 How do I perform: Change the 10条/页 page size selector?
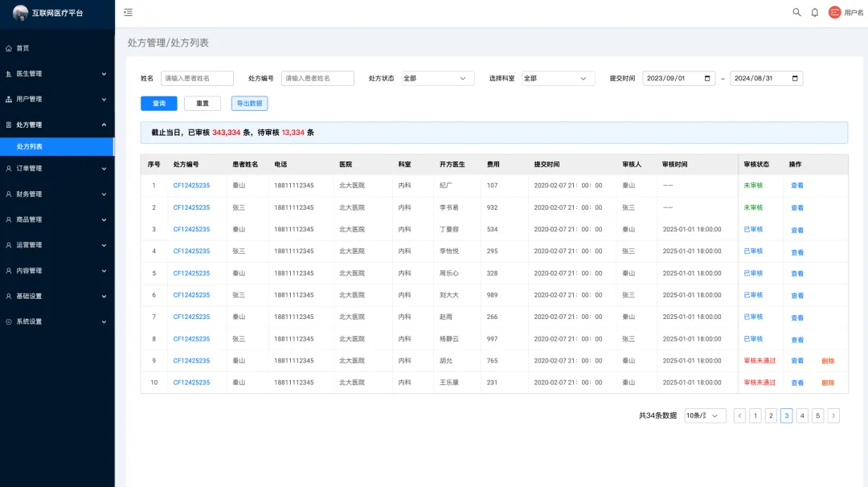coord(705,415)
